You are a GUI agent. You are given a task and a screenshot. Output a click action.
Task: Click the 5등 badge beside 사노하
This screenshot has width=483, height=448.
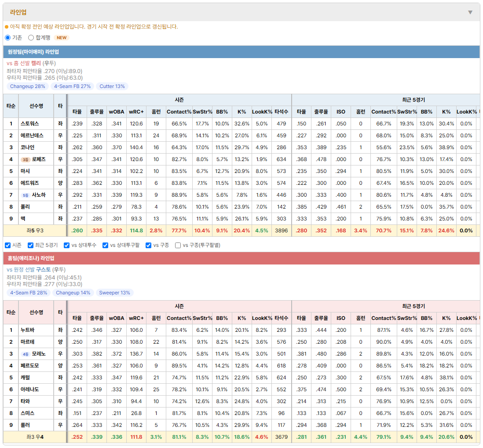coord(25,195)
